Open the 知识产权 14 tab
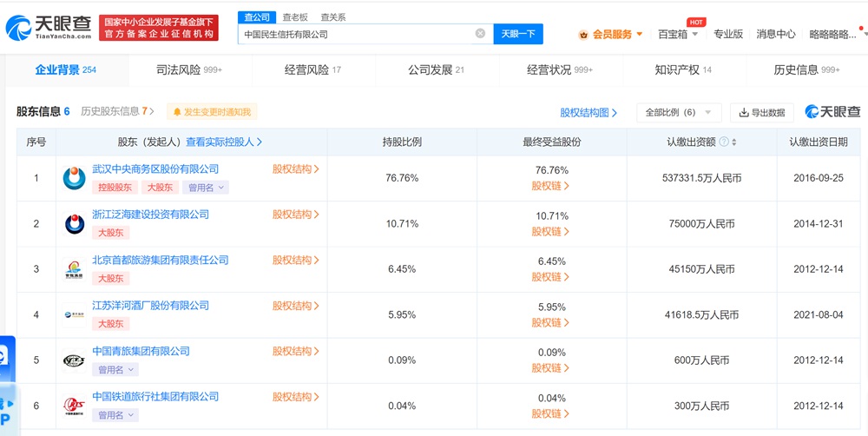Screen dimensions: 868x436 tap(683, 69)
